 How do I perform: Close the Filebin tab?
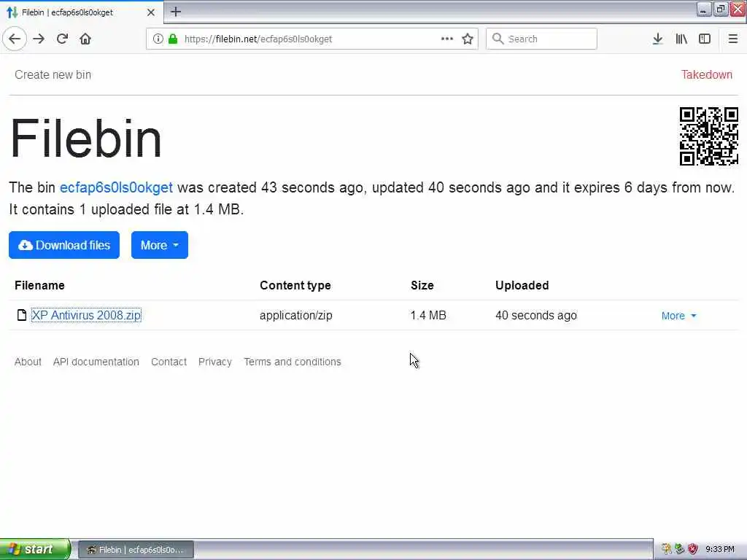[150, 12]
